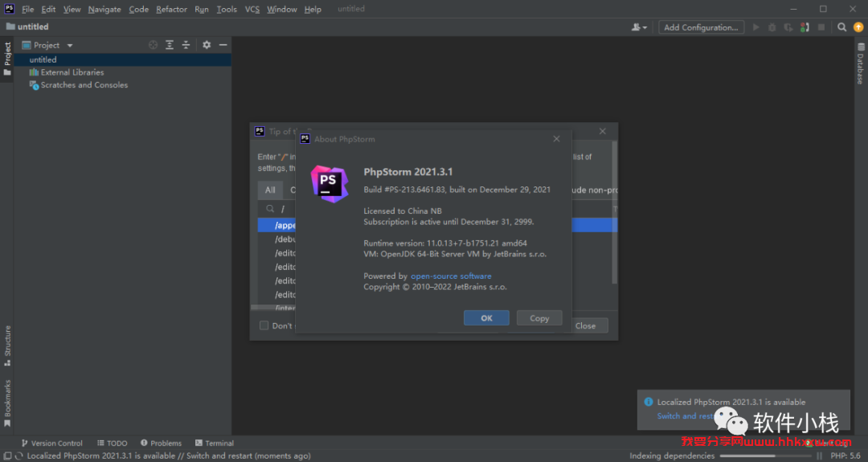The width and height of the screenshot is (868, 462).
Task: Open the Terminal tool window
Action: tap(215, 444)
